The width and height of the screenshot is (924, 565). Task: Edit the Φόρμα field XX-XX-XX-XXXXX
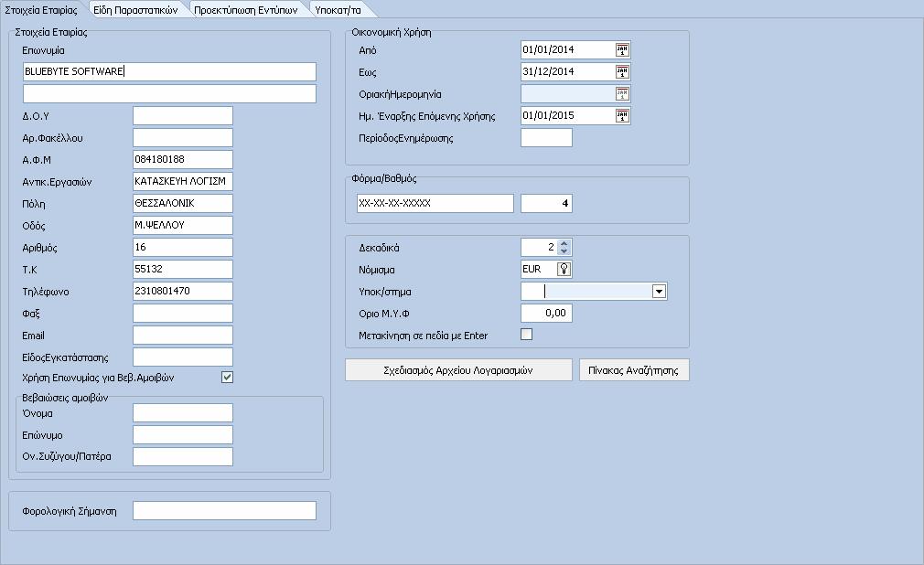click(435, 203)
